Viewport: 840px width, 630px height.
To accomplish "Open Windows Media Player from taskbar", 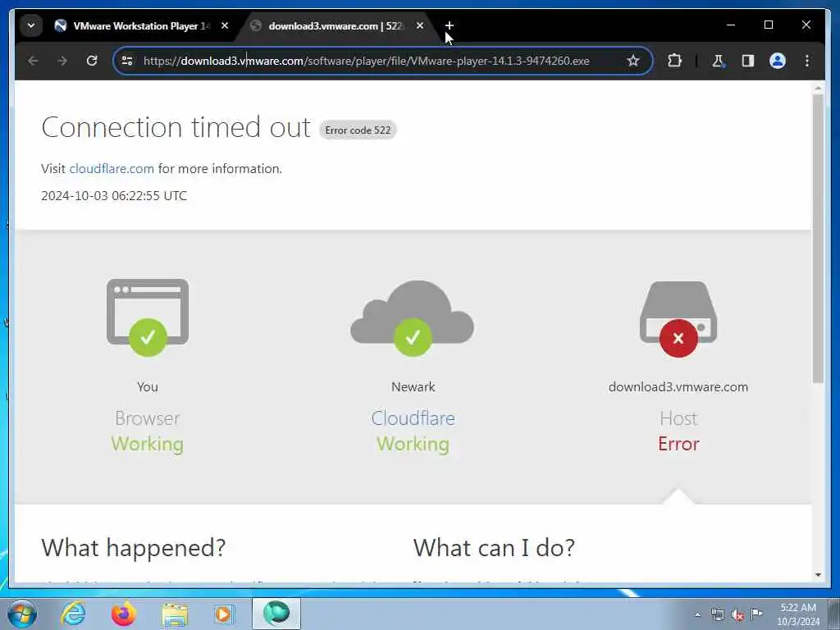I will coord(224,614).
